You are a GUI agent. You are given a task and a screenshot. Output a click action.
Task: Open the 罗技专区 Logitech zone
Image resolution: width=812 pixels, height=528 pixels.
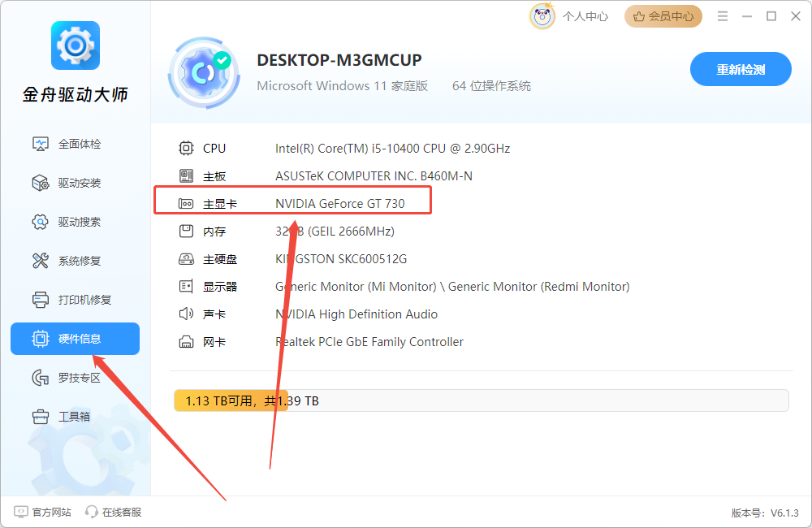click(75, 378)
